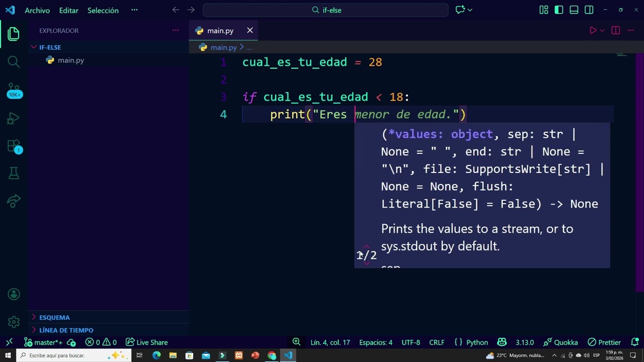Go back with navigation arrow
This screenshot has width=644, height=362.
pyautogui.click(x=176, y=10)
